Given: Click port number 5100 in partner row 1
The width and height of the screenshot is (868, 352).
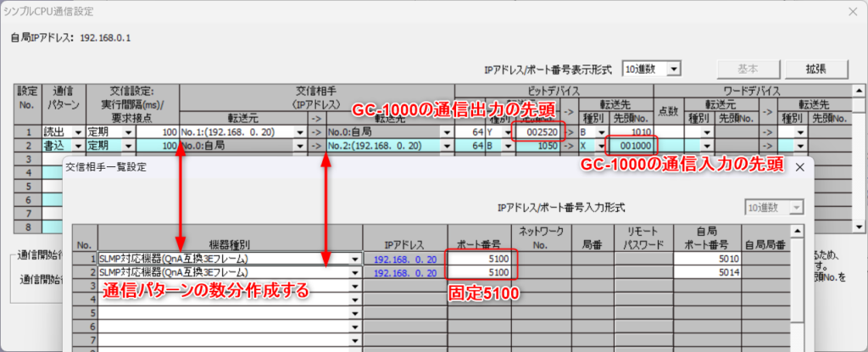Looking at the screenshot, I should pyautogui.click(x=480, y=259).
